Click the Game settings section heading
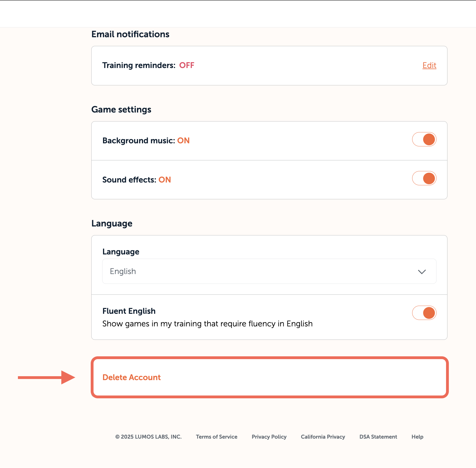The width and height of the screenshot is (476, 468). (x=121, y=109)
